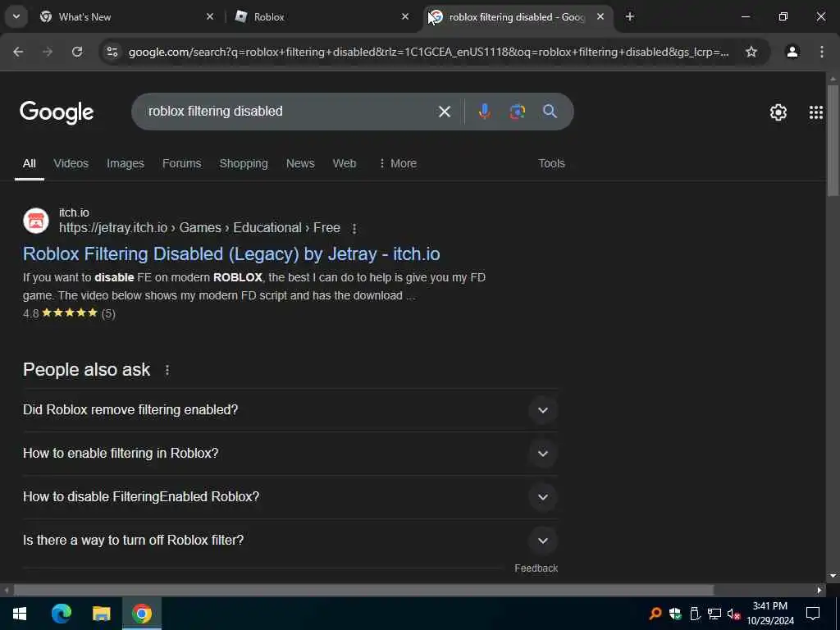Close the What's New tab
Viewport: 840px width, 630px height.
click(x=210, y=16)
